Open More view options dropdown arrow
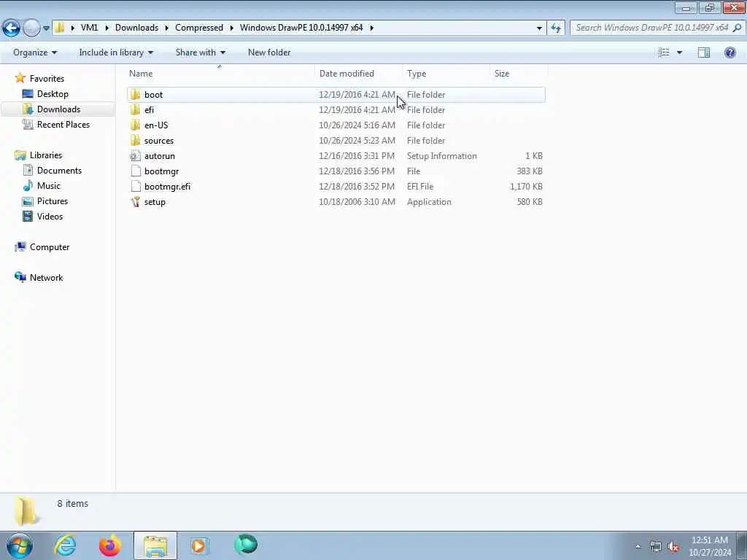The width and height of the screenshot is (747, 560). coord(679,52)
